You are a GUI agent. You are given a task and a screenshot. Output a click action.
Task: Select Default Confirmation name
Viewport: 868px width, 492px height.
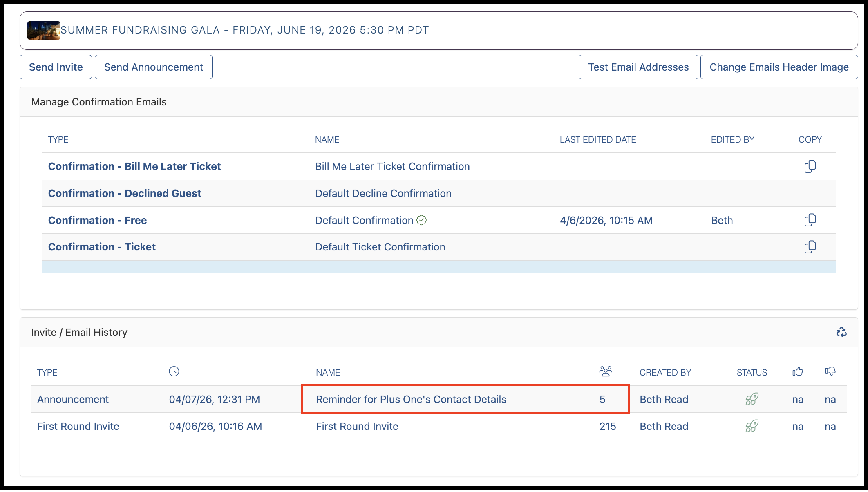click(364, 220)
